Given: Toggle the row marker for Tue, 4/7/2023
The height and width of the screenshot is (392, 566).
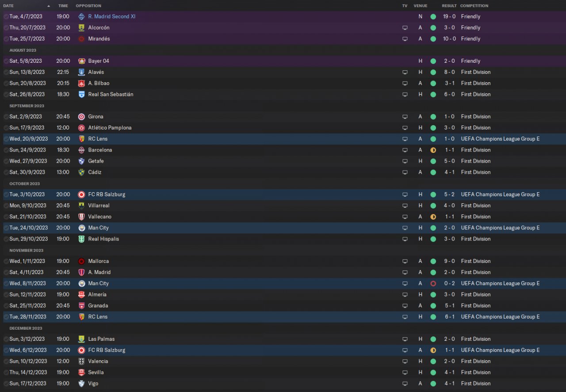Looking at the screenshot, I should pos(6,17).
